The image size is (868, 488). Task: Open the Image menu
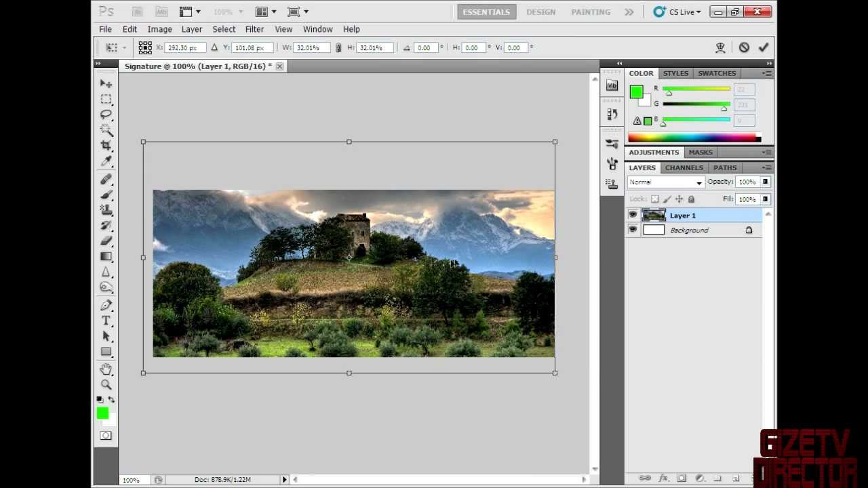pos(159,29)
